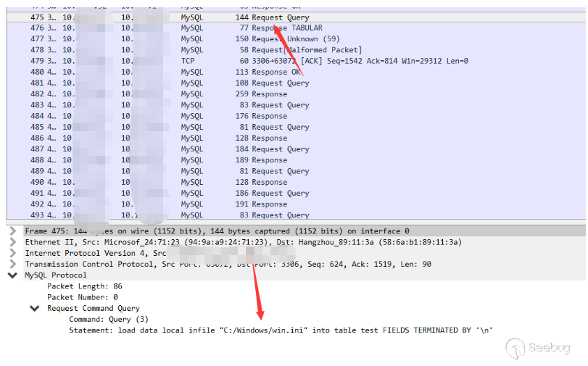The image size is (588, 366).
Task: Click the Seebug logo watermark
Action: (545, 348)
